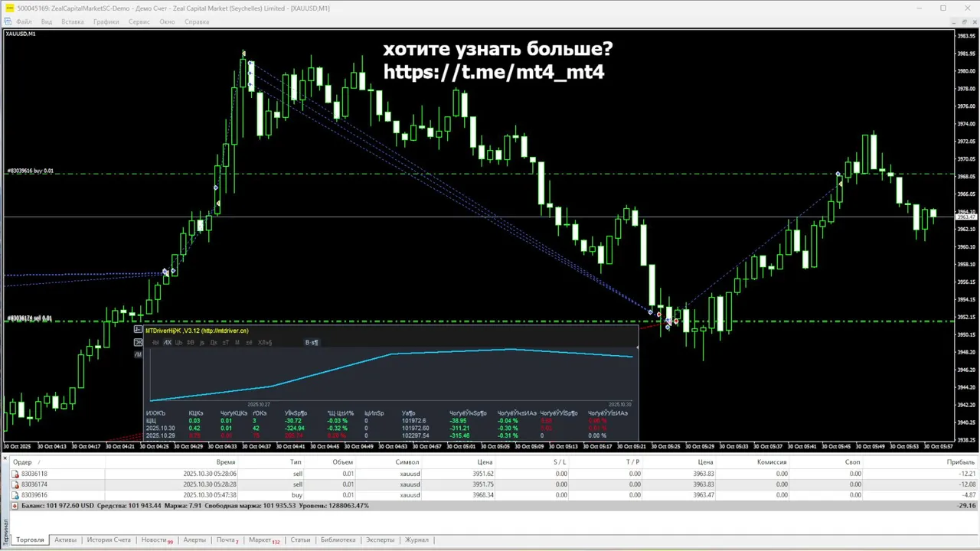The width and height of the screenshot is (980, 551).
Task: Open the Вставка menu
Action: tap(73, 22)
